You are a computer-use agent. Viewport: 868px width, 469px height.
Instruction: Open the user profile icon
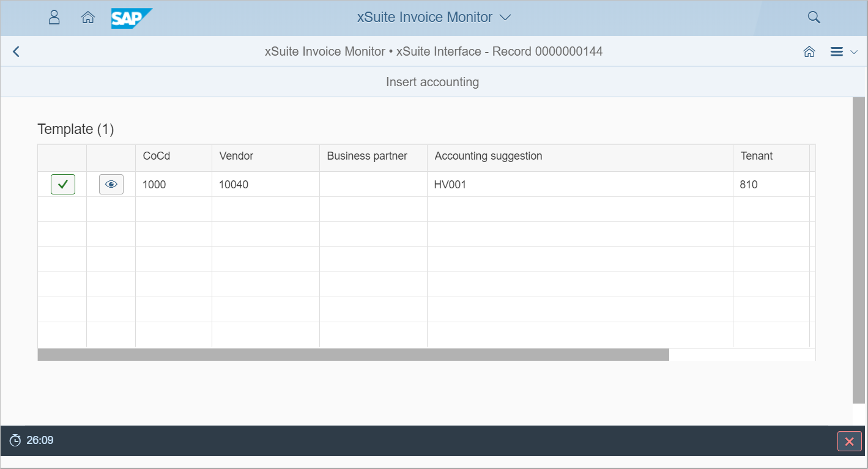click(x=54, y=18)
